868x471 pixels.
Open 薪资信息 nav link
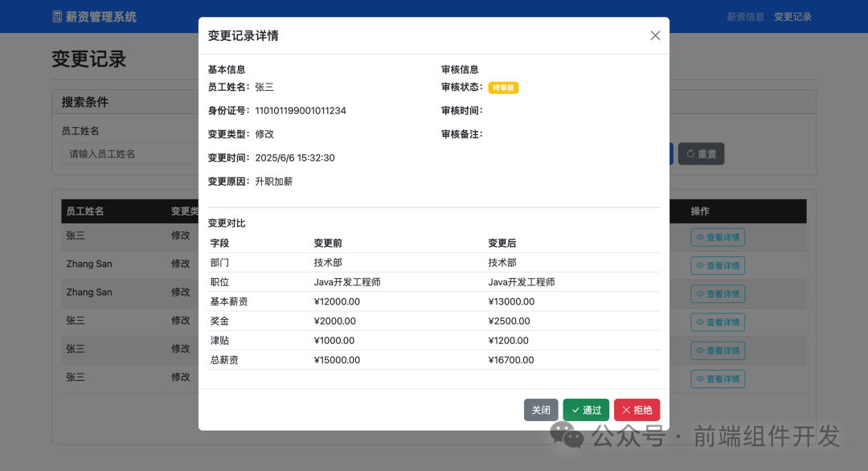coord(745,17)
